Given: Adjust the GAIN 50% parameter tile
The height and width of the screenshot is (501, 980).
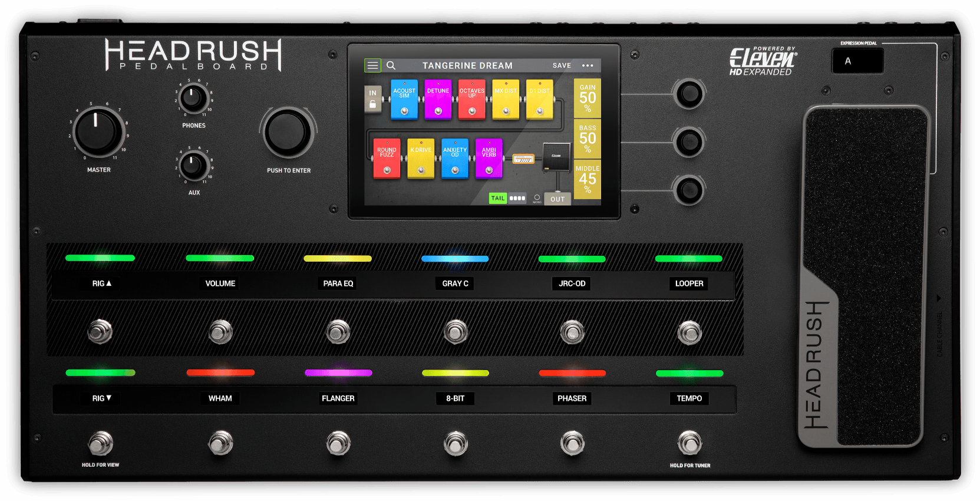Looking at the screenshot, I should (588, 98).
